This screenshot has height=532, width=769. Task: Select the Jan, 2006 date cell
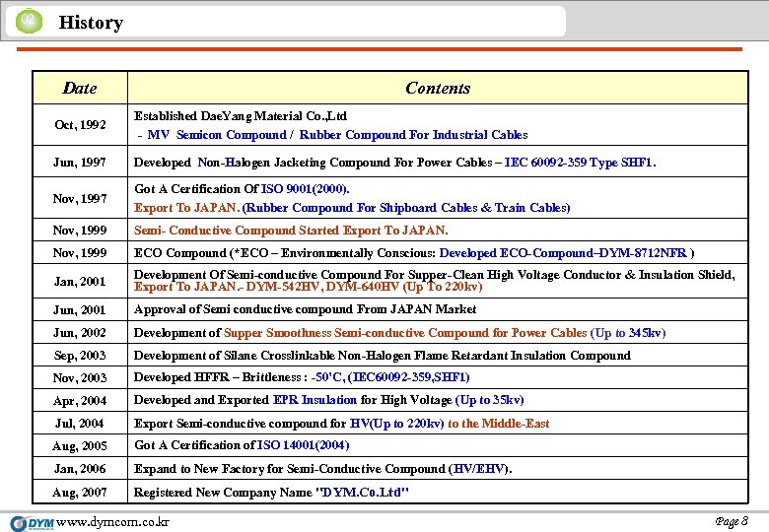coord(80,469)
